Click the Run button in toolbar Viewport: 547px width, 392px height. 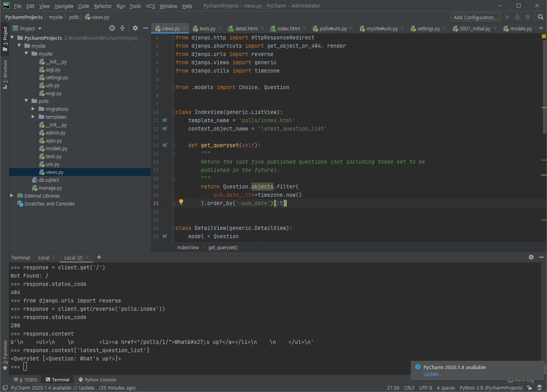pyautogui.click(x=508, y=17)
